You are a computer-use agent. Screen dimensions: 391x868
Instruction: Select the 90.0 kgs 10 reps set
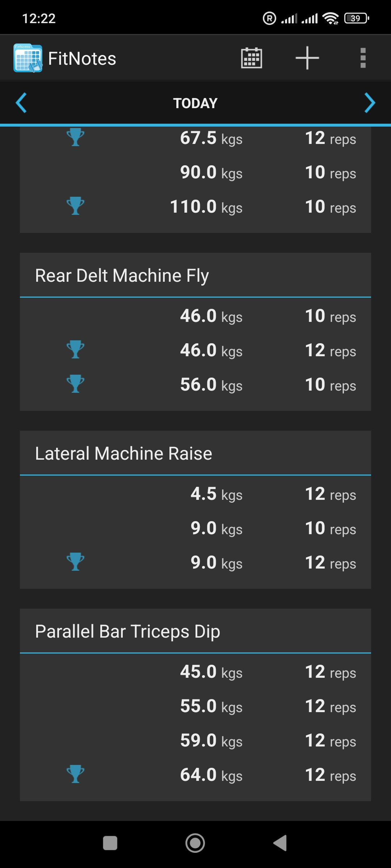click(195, 172)
